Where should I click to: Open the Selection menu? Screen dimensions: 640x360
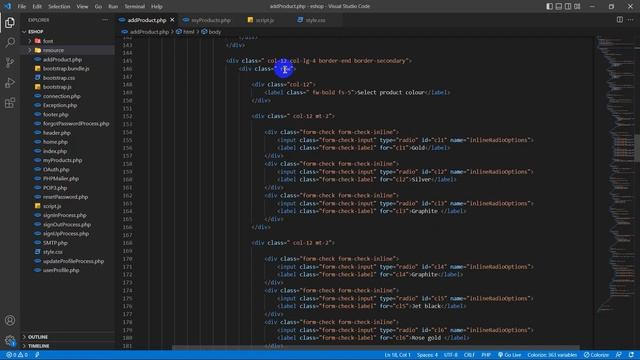59,6
